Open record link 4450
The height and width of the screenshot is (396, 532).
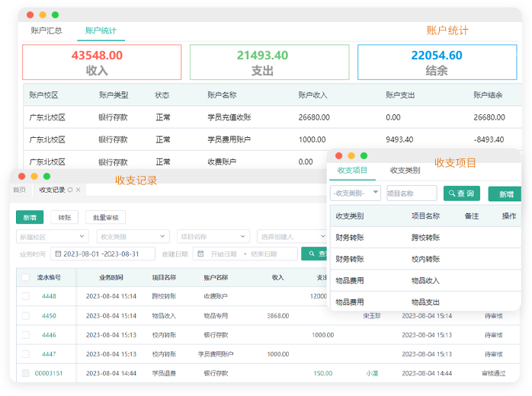pos(49,315)
